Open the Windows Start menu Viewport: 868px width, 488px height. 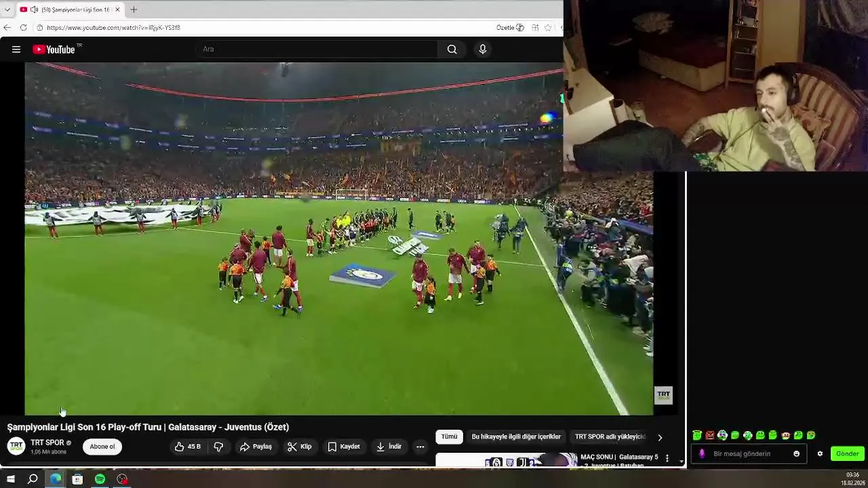[10, 479]
